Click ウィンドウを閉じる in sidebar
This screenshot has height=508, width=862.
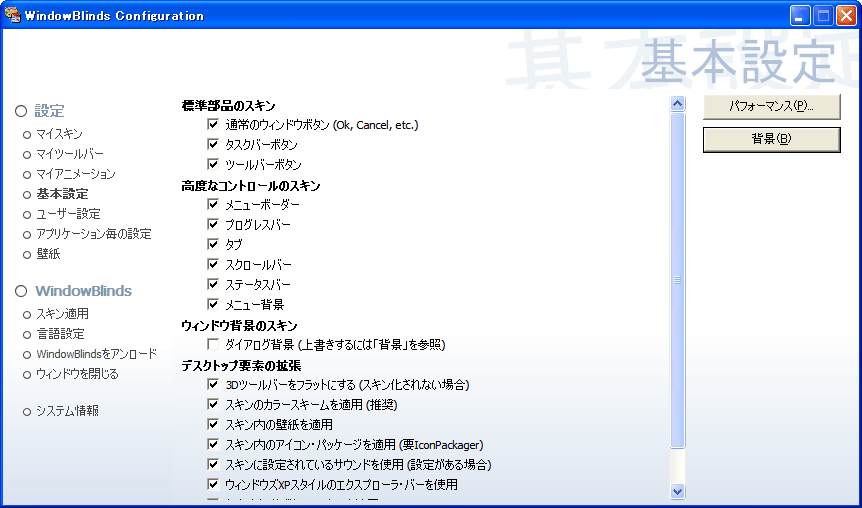(78, 374)
